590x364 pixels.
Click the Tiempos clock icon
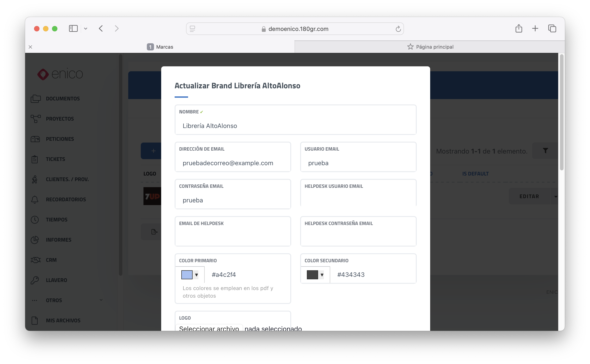35,220
